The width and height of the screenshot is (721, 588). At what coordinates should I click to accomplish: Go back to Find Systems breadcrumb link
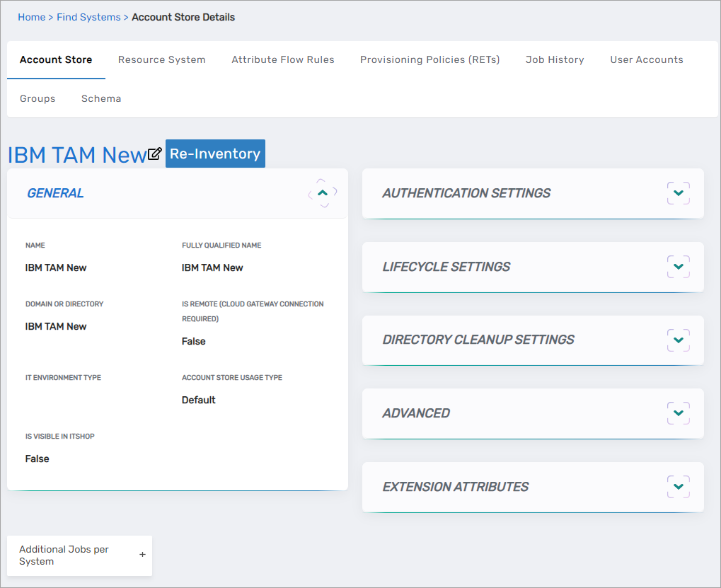88,17
